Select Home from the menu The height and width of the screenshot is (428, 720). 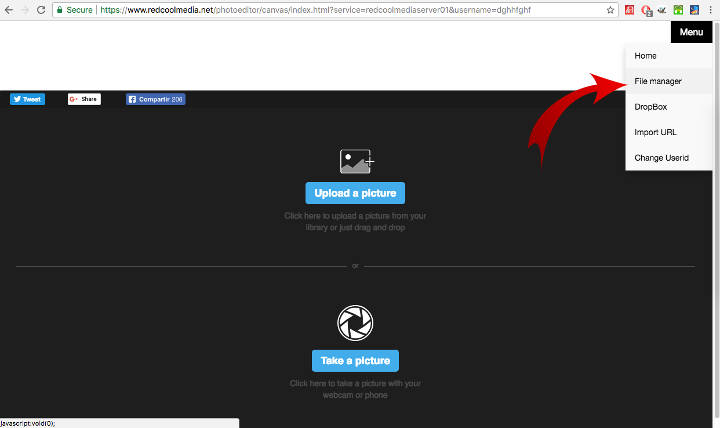(645, 56)
